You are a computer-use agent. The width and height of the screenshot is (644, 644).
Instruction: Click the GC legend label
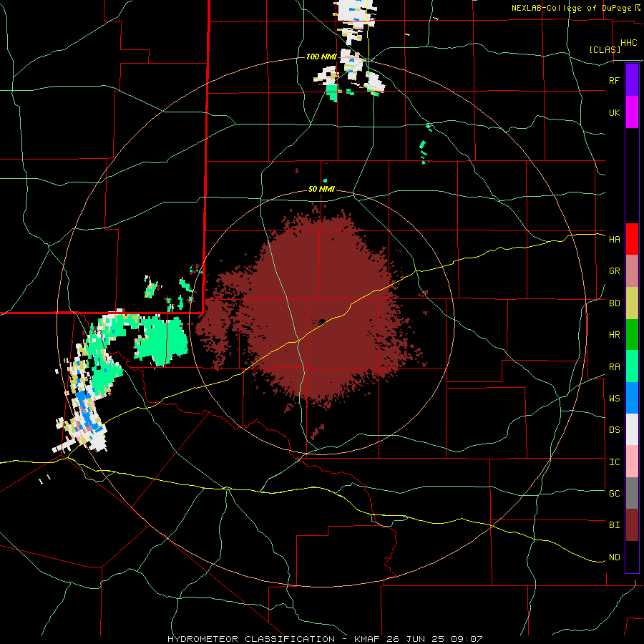coord(614,494)
